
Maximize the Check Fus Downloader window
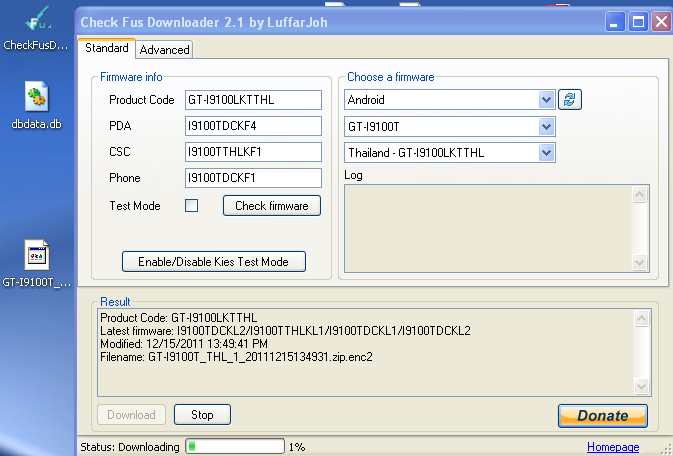[638, 21]
